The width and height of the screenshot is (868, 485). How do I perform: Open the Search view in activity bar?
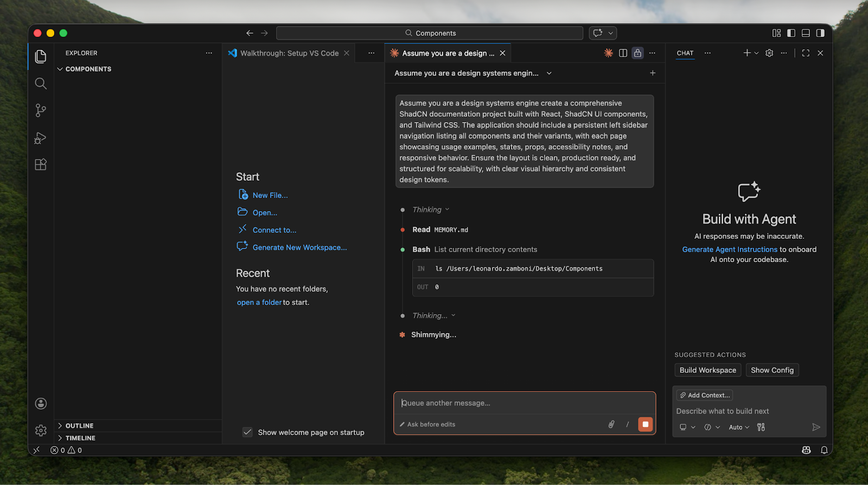(x=41, y=84)
